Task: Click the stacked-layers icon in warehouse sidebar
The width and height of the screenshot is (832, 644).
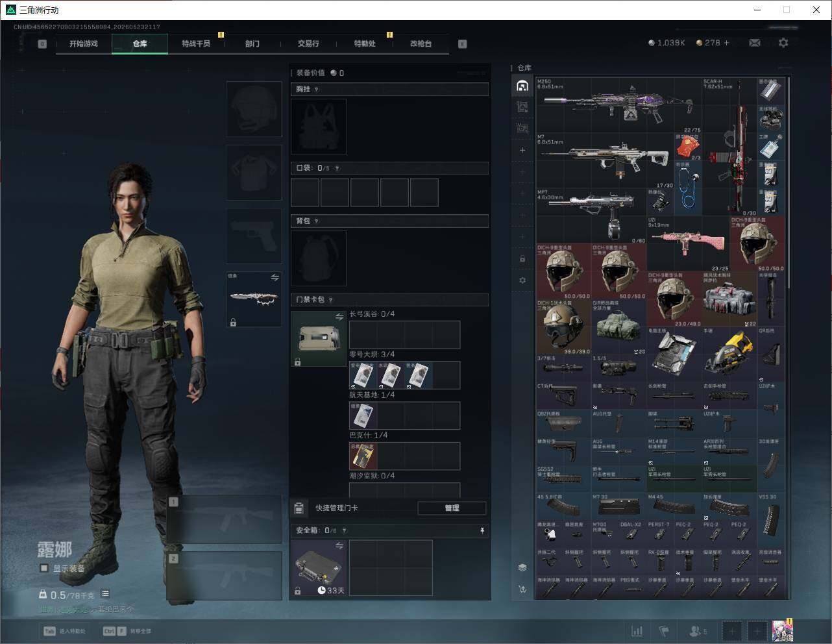Action: [x=522, y=567]
